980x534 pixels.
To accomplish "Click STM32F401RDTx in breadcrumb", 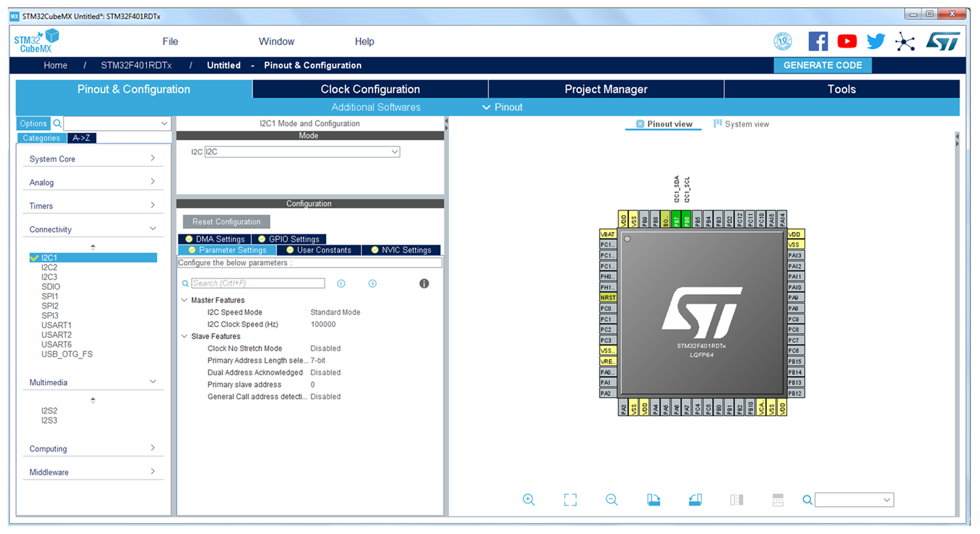I will pyautogui.click(x=136, y=65).
